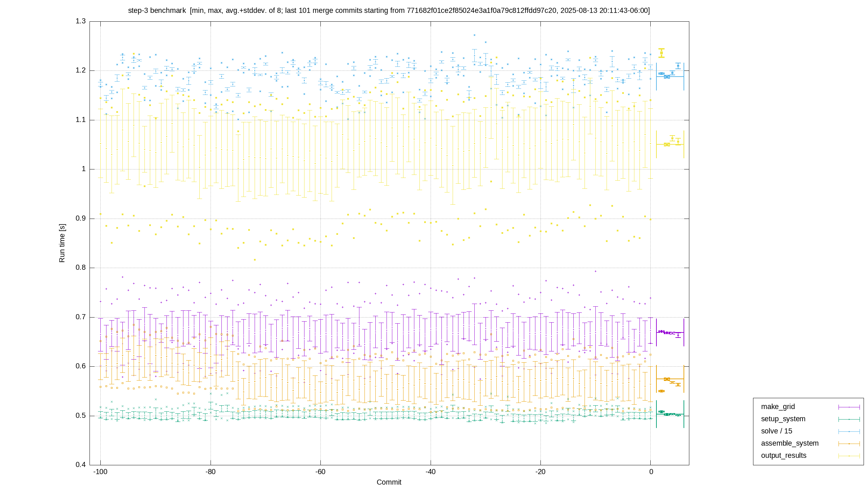
Task: Click the 0 x-axis tick label
Action: click(651, 472)
